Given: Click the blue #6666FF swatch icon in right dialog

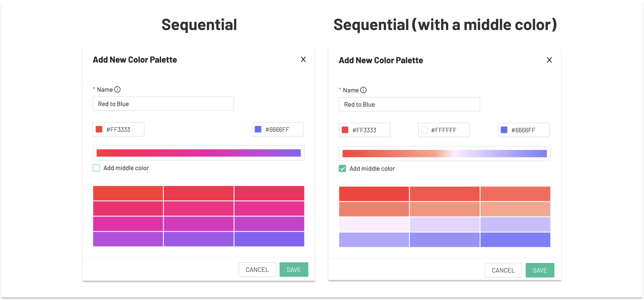Looking at the screenshot, I should [504, 129].
